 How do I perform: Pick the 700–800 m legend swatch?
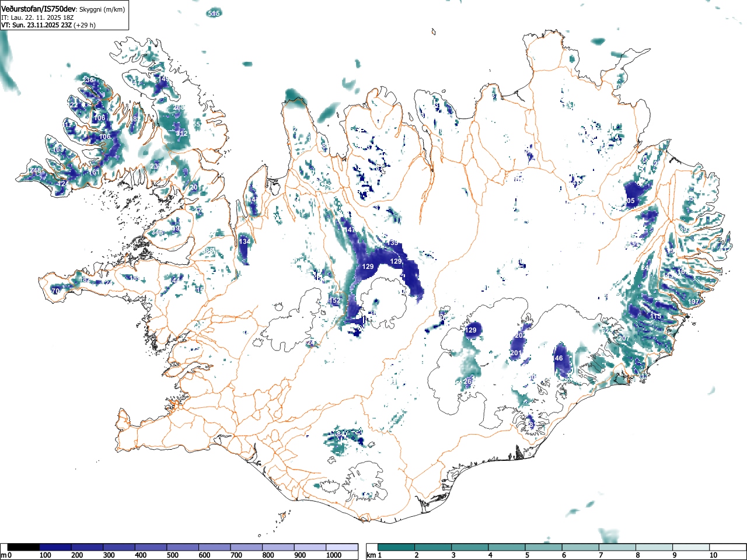click(x=246, y=547)
